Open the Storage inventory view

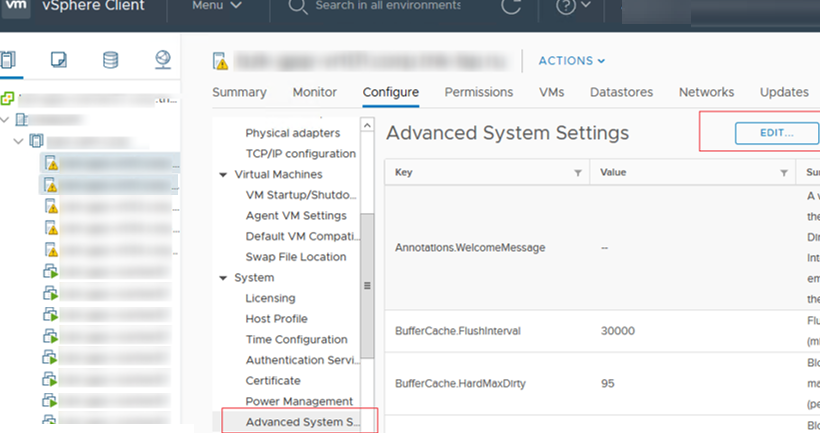(x=110, y=60)
